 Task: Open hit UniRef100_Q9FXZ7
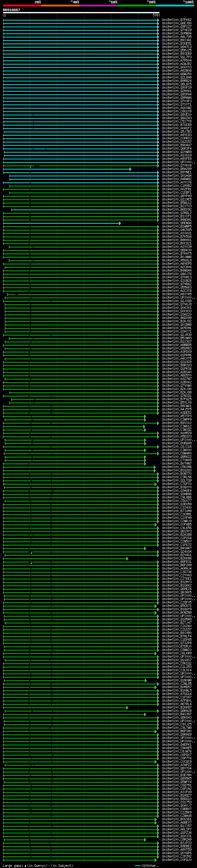pyautogui.click(x=177, y=26)
